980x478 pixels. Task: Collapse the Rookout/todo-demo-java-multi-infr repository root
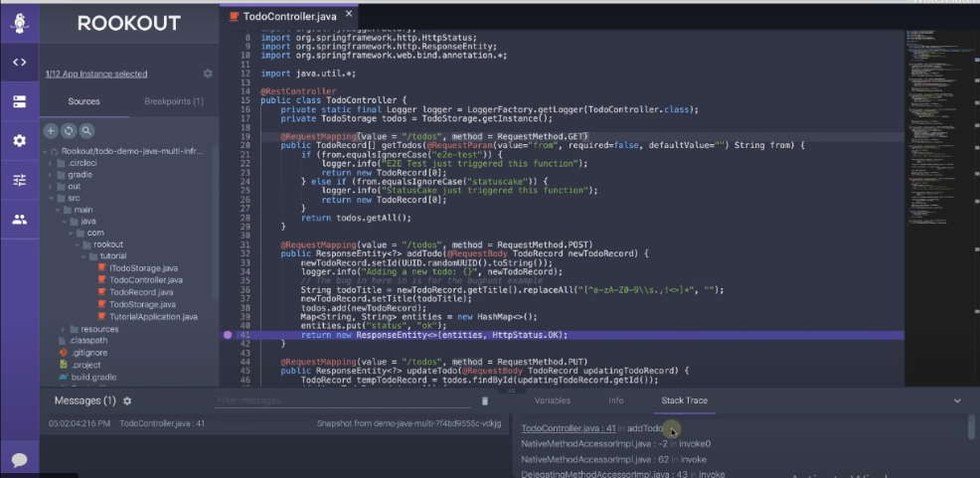point(45,151)
